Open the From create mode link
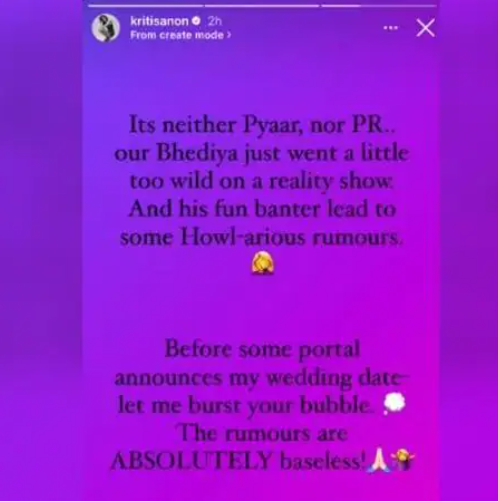498x502 pixels. (180, 35)
